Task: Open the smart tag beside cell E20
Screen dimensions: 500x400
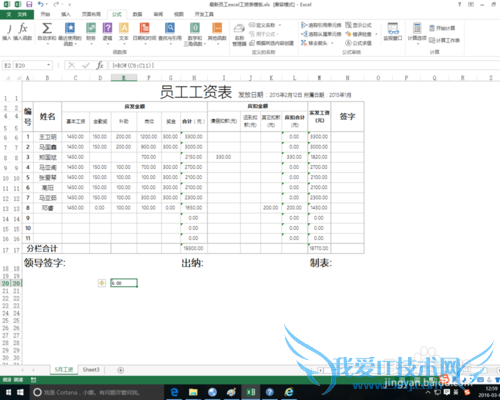Action: point(102,283)
